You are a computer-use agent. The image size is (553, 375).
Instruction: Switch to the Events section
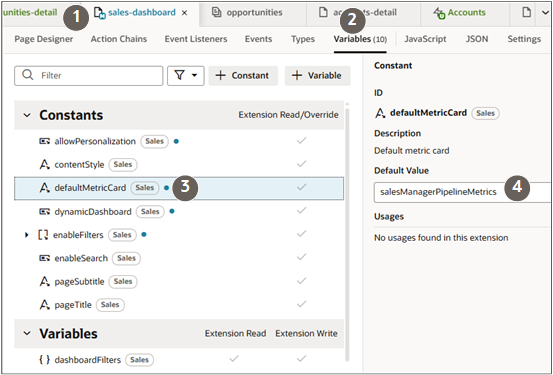pyautogui.click(x=259, y=39)
